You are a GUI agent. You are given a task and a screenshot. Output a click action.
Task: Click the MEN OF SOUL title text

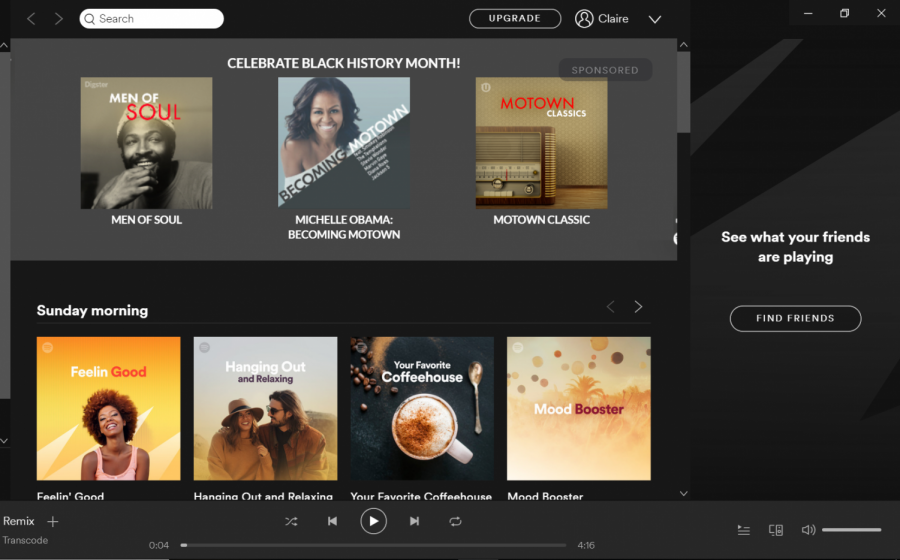146,220
